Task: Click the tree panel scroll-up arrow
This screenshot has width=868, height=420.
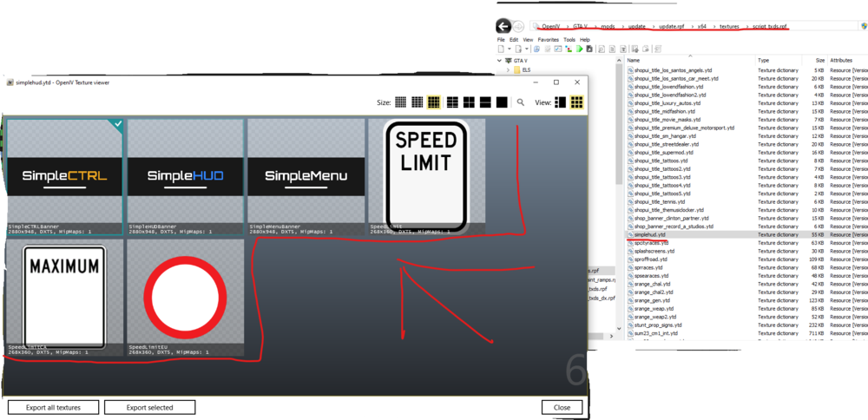Action: coord(620,61)
